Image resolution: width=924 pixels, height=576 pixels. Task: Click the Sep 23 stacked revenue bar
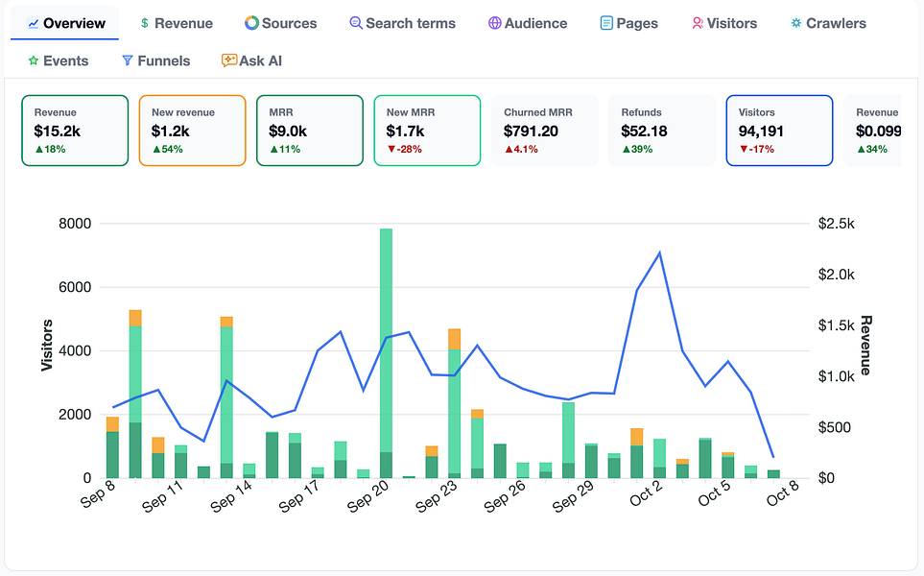(x=455, y=402)
